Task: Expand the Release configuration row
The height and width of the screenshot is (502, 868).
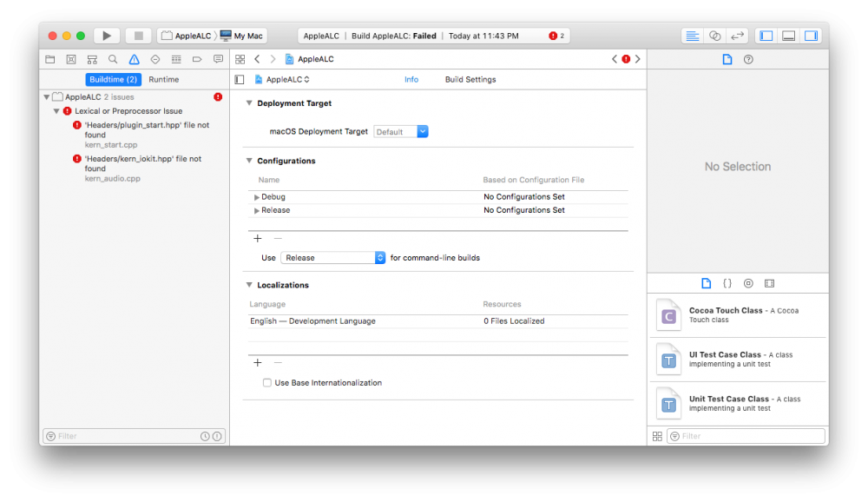Action: pos(256,210)
